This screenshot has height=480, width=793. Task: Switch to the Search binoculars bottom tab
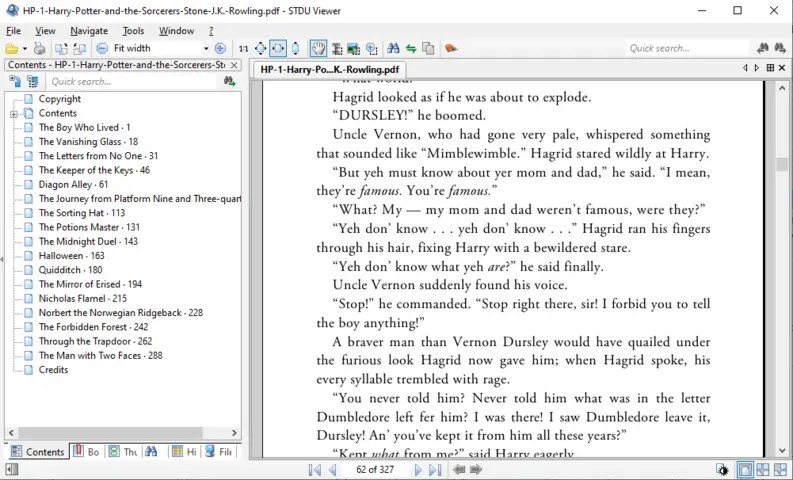click(151, 451)
